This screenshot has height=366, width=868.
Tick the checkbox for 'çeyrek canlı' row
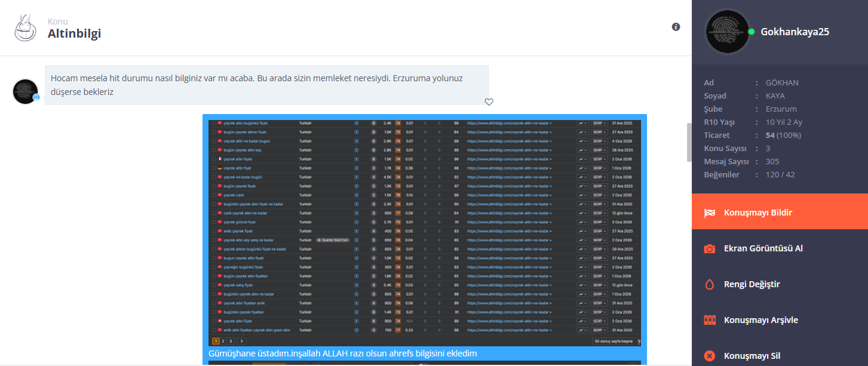tap(214, 195)
